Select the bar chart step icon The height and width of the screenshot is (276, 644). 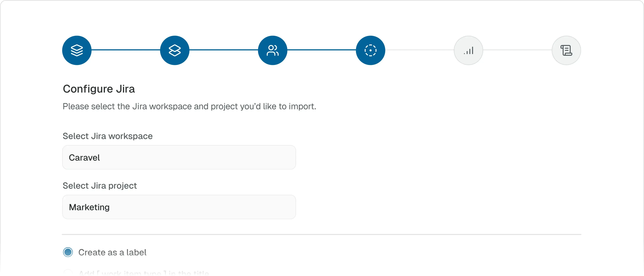point(468,50)
